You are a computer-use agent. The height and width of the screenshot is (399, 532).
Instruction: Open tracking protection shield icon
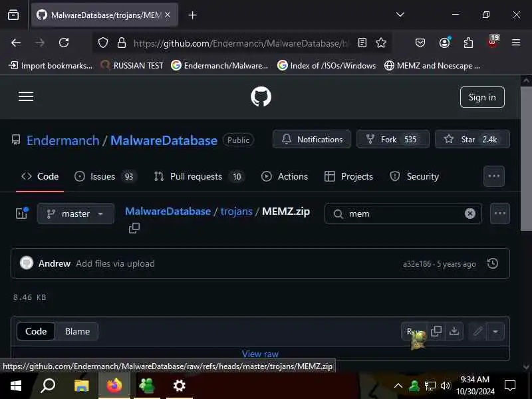[103, 43]
